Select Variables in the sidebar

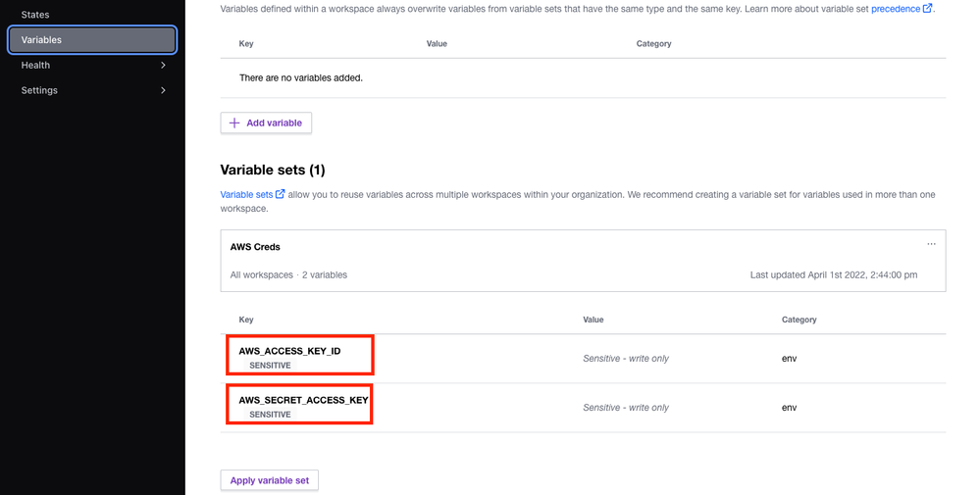[41, 40]
